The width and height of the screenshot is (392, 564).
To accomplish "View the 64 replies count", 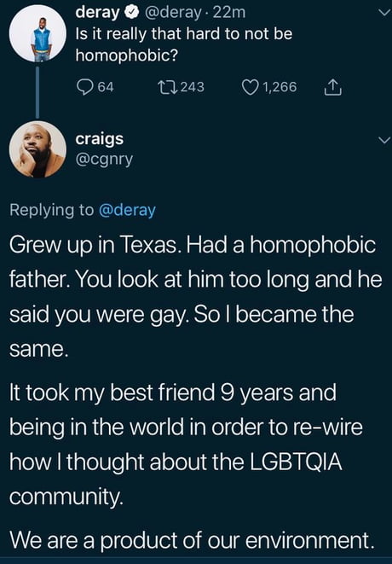I will (106, 87).
